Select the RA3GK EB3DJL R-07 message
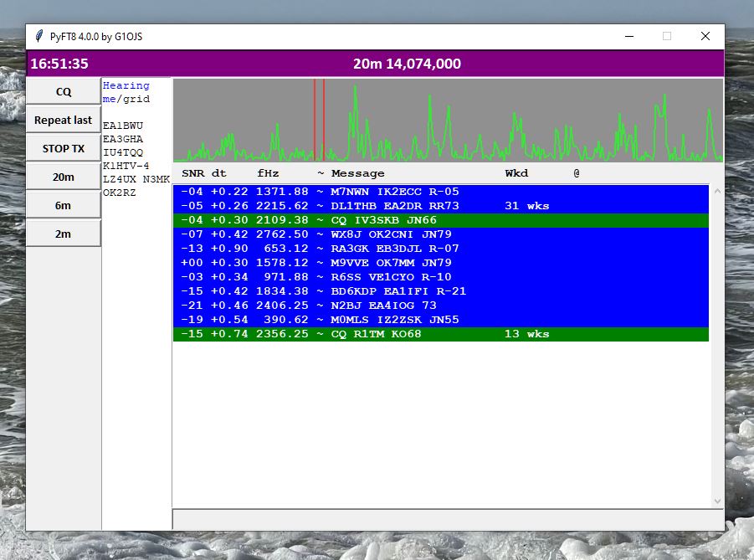 coord(440,249)
